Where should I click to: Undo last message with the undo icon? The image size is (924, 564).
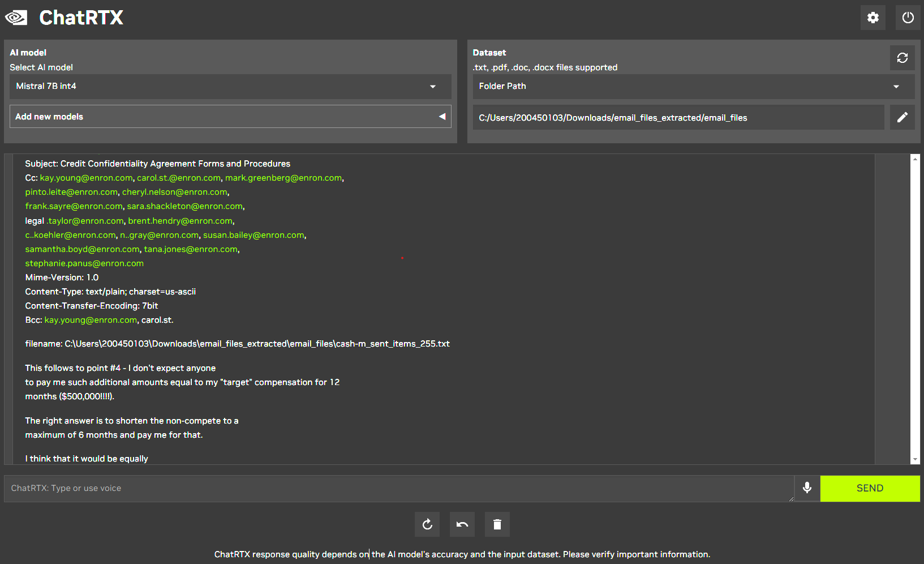point(462,524)
